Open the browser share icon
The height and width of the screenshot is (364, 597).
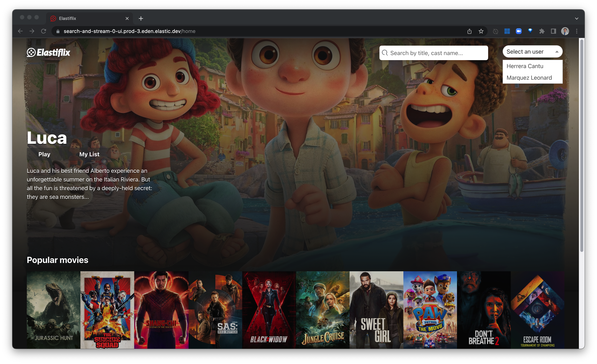(x=469, y=31)
